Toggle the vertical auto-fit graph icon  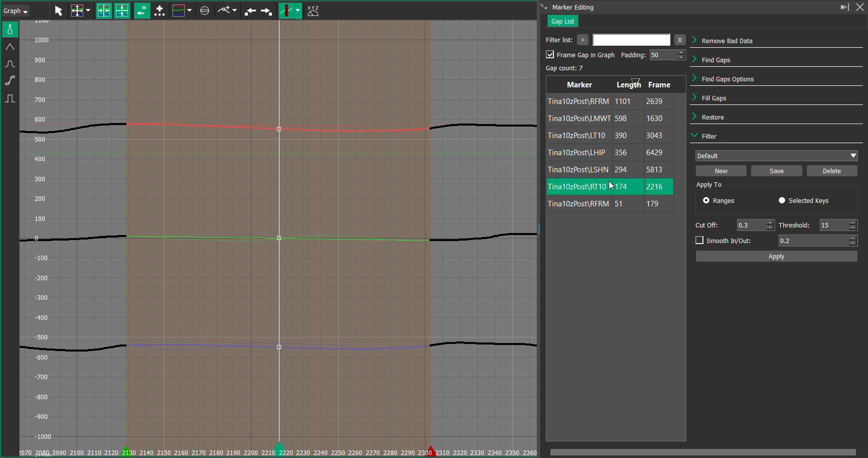pyautogui.click(x=122, y=11)
